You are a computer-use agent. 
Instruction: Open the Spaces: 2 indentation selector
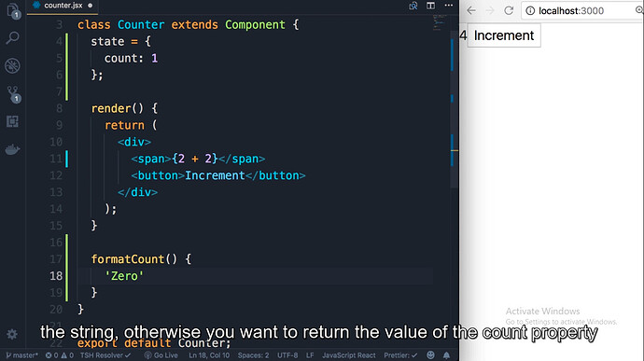[x=253, y=355]
